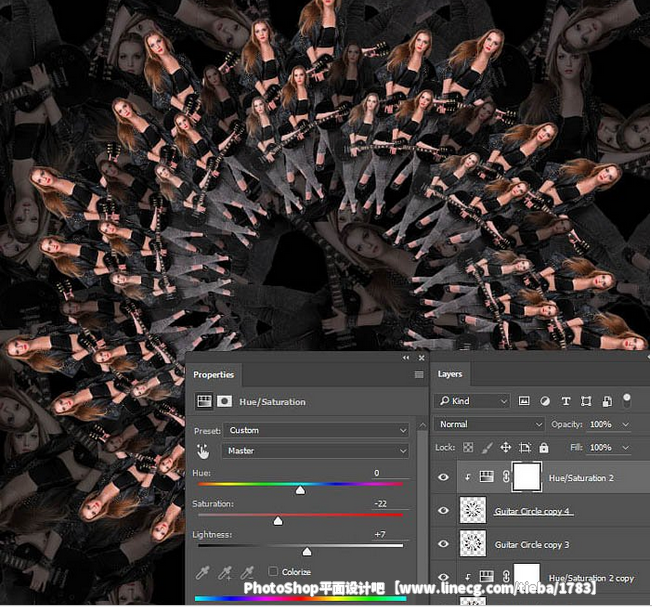Open the Properties panel menu
This screenshot has width=652, height=607.
tap(419, 375)
